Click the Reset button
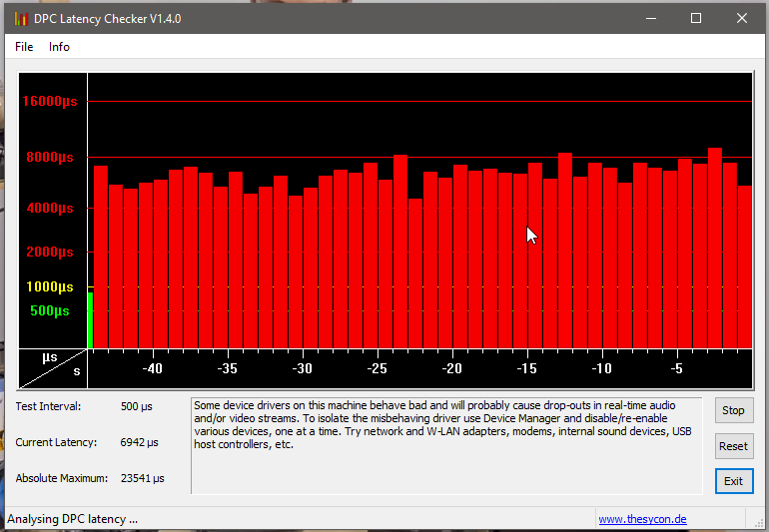This screenshot has width=769, height=532. pos(734,446)
